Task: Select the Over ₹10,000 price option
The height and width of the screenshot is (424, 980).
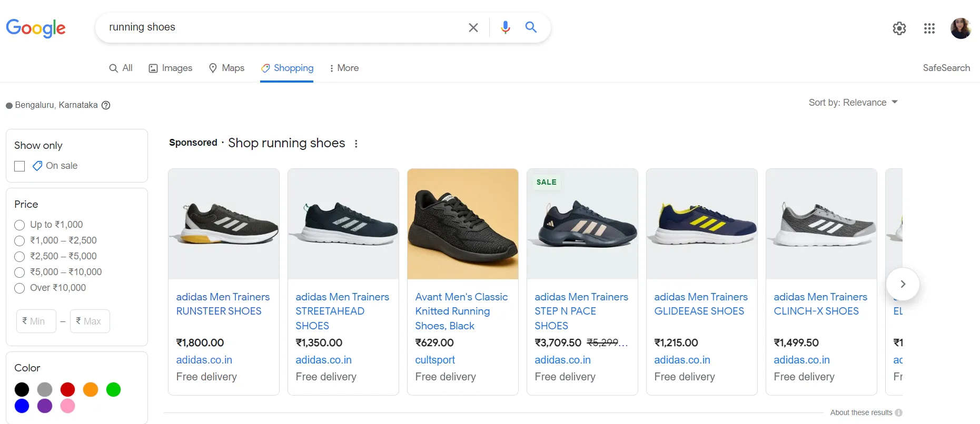Action: pos(19,288)
